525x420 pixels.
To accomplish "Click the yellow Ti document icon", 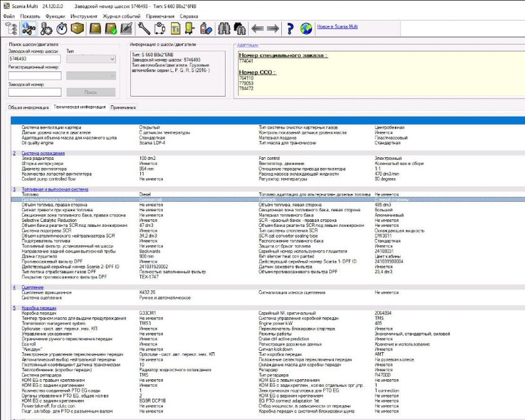I will pos(175,28).
